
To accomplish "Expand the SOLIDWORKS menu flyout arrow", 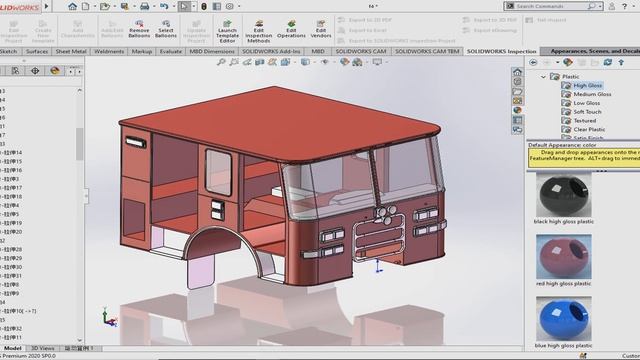I will (47, 6).
